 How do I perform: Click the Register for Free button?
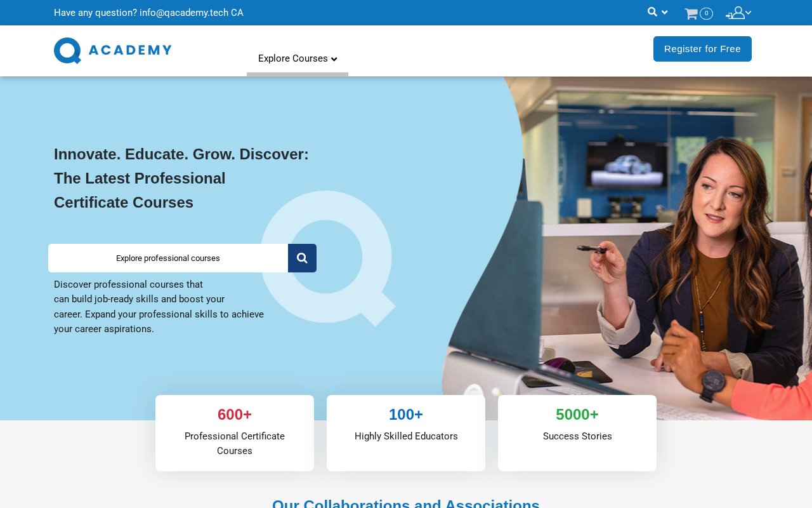coord(702,49)
